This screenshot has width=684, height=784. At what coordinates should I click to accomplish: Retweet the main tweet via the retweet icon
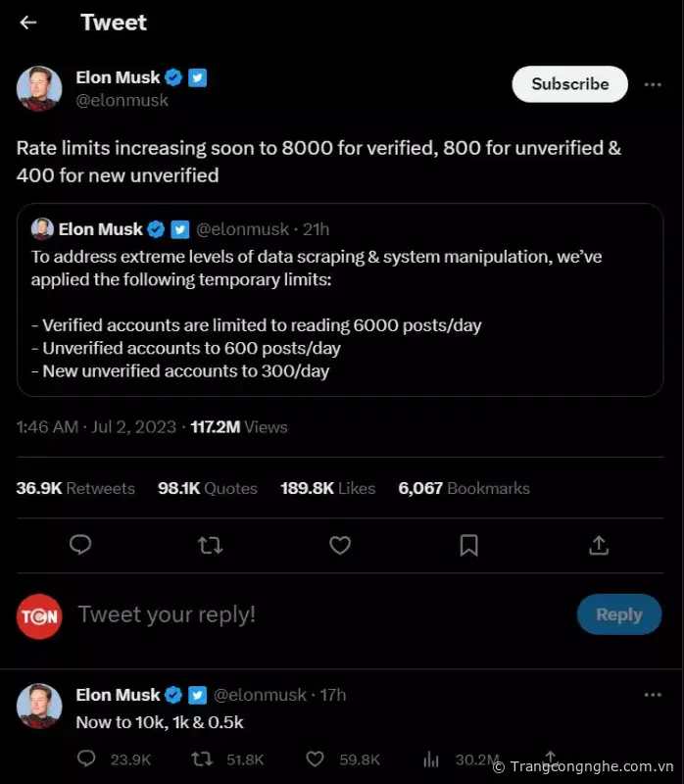(211, 545)
